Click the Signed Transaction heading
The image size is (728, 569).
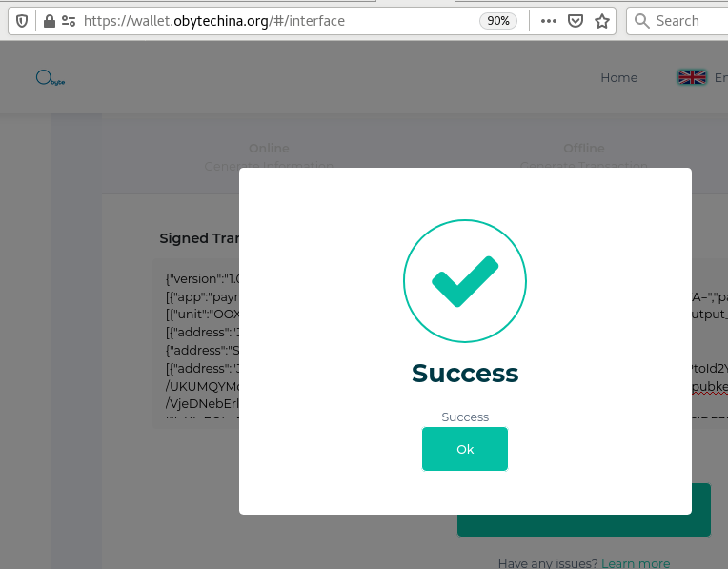(x=200, y=238)
